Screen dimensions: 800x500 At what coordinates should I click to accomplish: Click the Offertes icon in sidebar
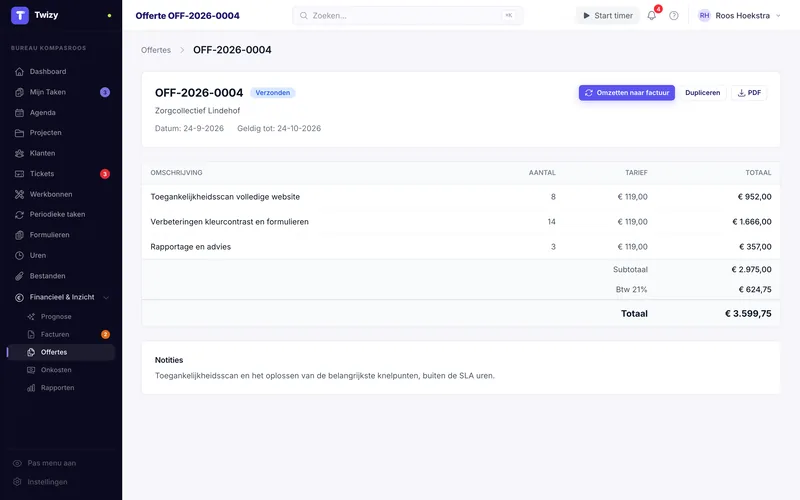click(31, 352)
